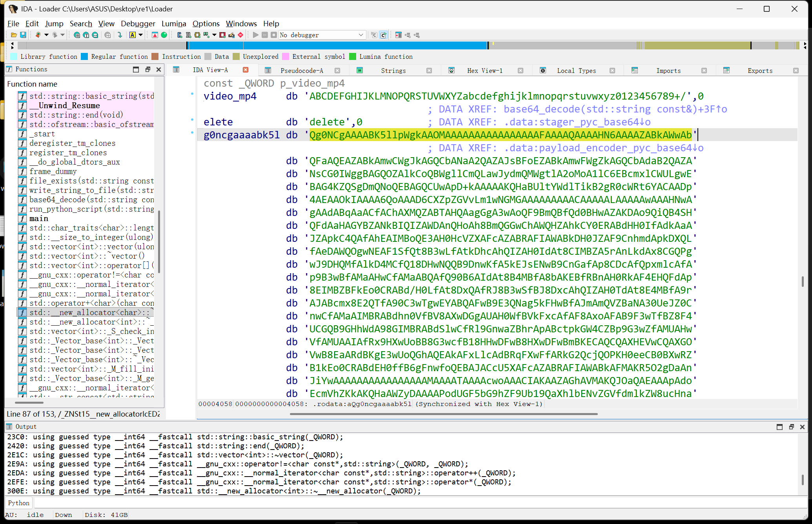Click the jump down arrow toolbar icon
The image size is (812, 524).
pyautogui.click(x=120, y=35)
